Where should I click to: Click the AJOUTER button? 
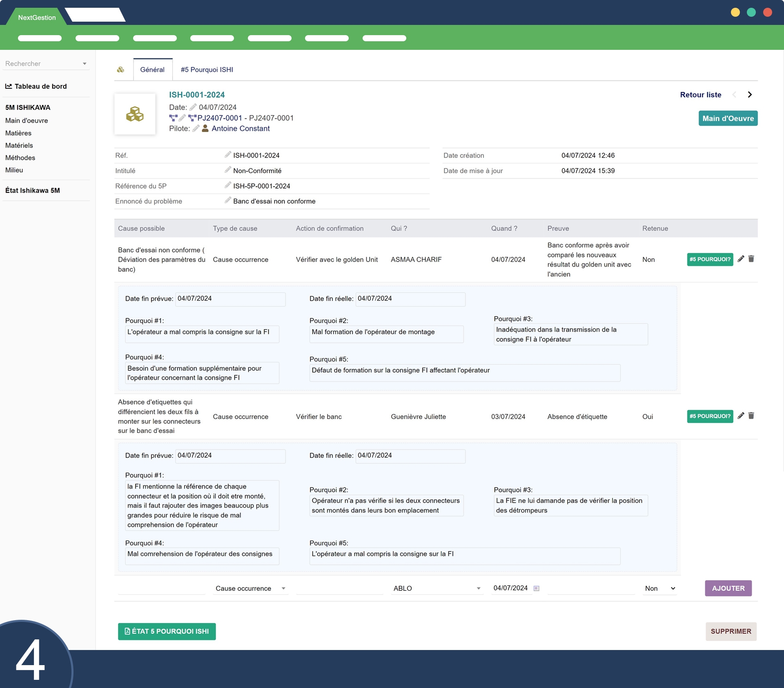click(x=728, y=588)
